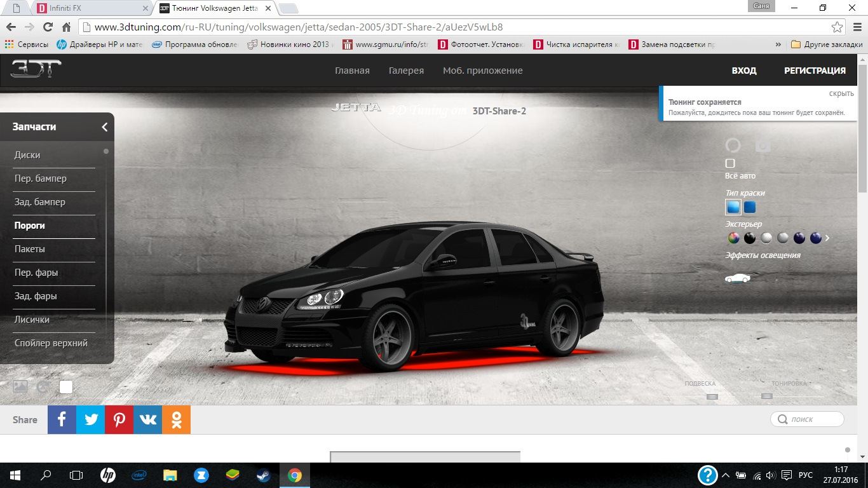Click the поиск search field
Screen dimensions: 868x488
(807, 419)
